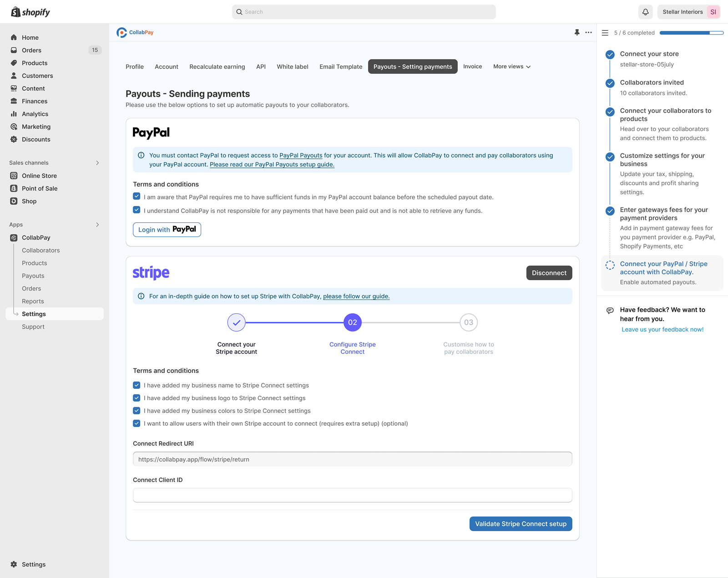Click the Connect Client ID input field
Screen dimensions: 728x578
(352, 495)
